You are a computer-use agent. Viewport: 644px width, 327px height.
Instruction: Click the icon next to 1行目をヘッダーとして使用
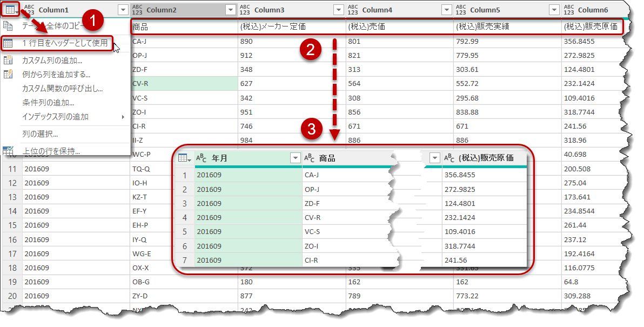[8, 43]
